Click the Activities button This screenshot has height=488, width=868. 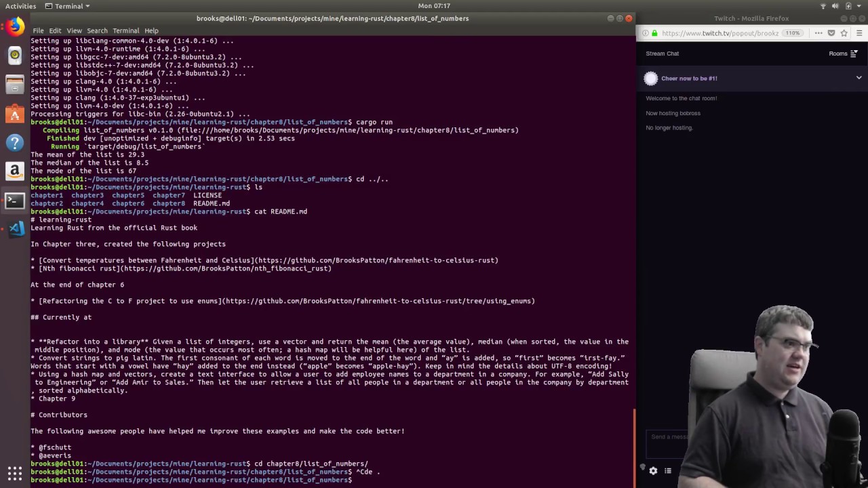(21, 6)
